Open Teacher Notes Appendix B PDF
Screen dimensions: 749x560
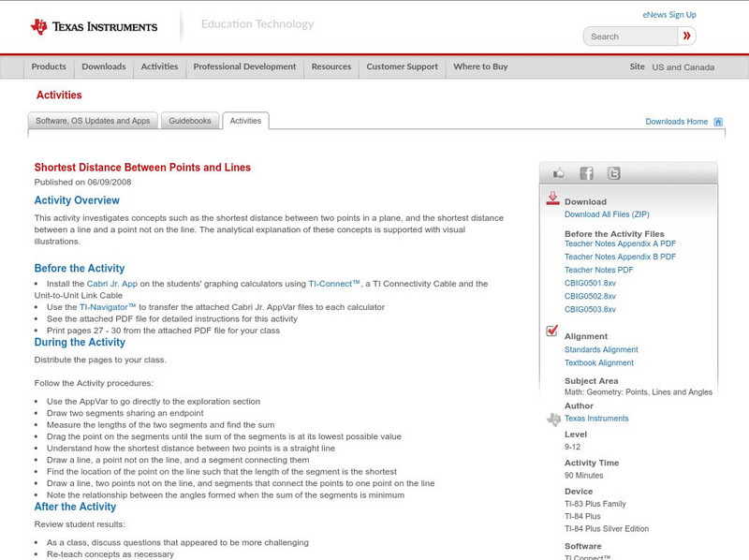(620, 257)
